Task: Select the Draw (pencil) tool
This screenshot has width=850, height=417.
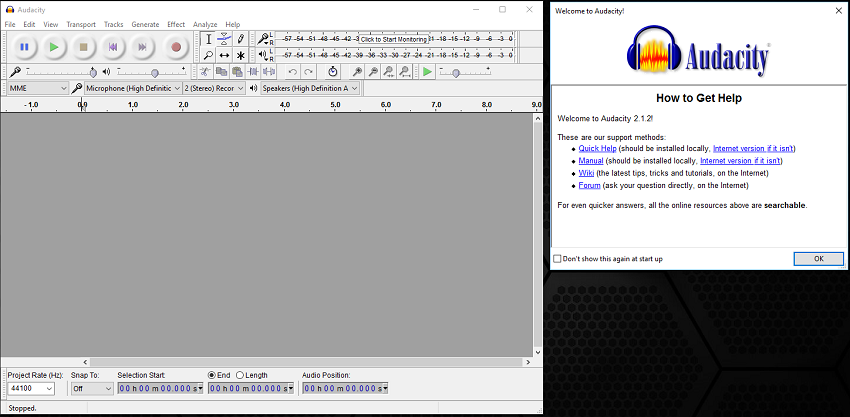Action: (241, 39)
